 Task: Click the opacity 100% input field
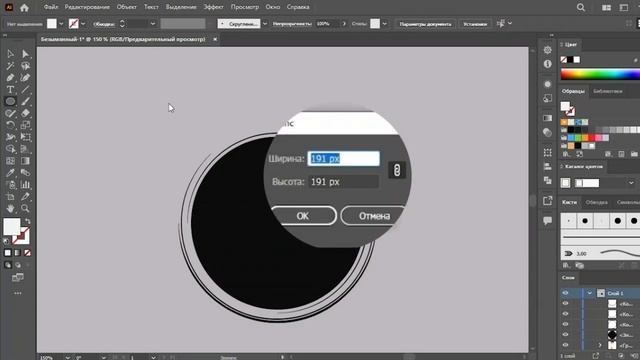(328, 24)
